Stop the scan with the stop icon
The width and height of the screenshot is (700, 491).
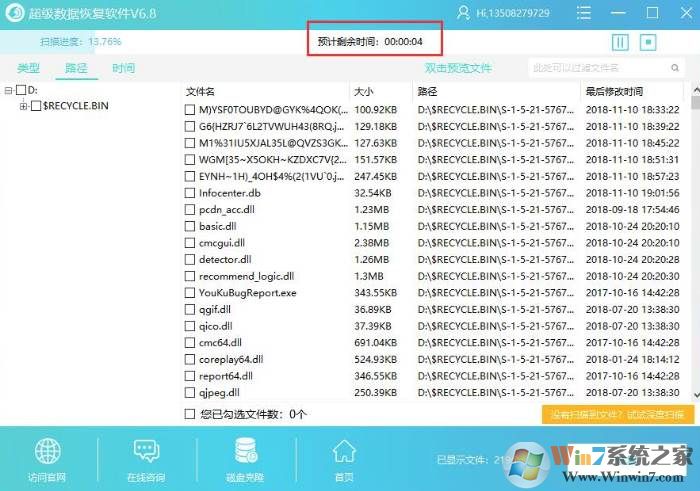(648, 42)
